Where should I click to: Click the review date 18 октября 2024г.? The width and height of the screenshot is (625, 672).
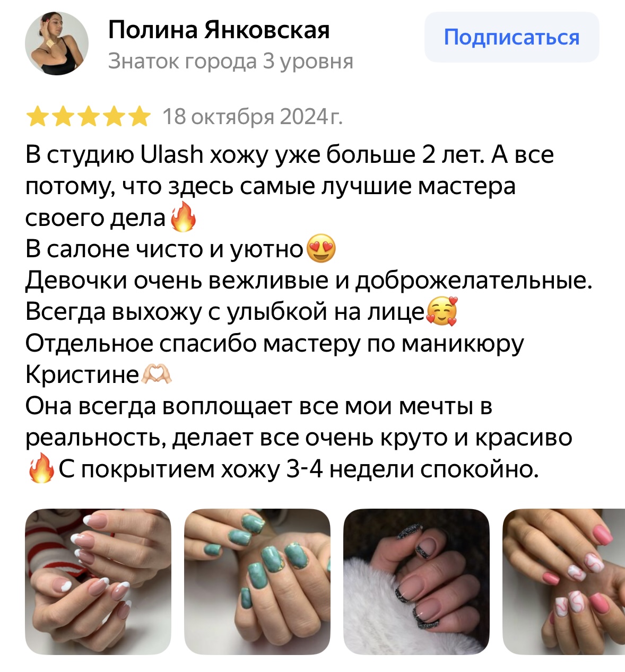253,117
